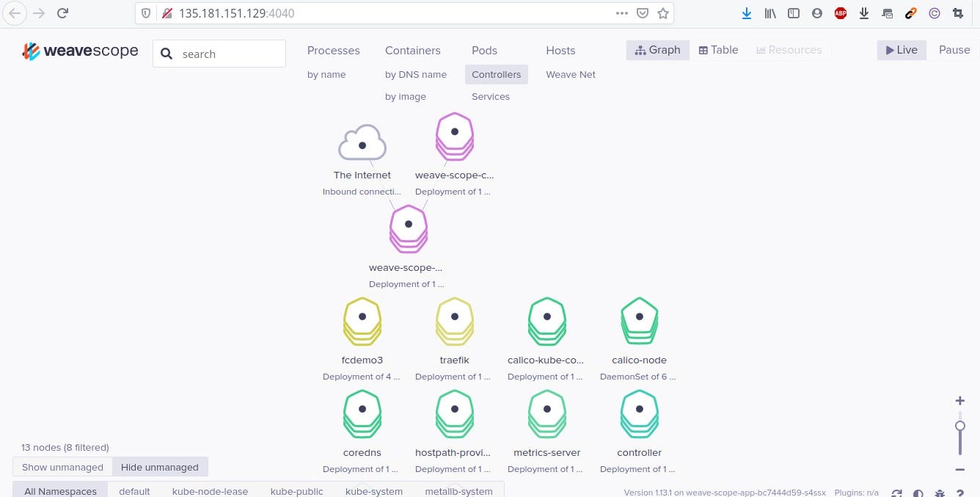Open the Hosts topology

(560, 51)
